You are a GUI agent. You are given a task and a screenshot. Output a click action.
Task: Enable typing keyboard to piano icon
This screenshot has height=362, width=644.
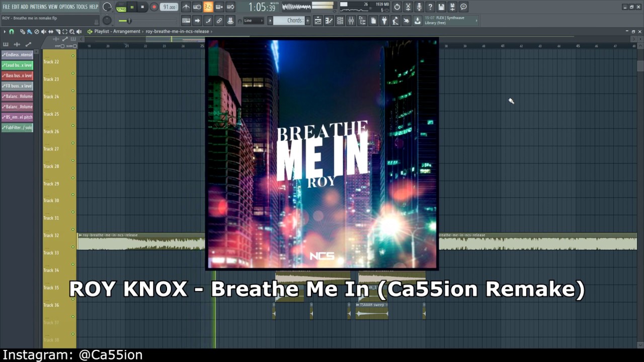(186, 21)
